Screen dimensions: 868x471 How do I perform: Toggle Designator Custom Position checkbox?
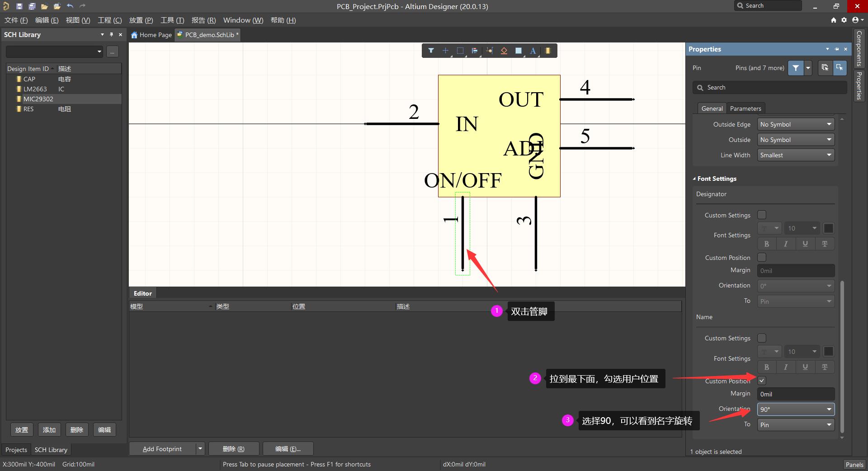pos(762,257)
